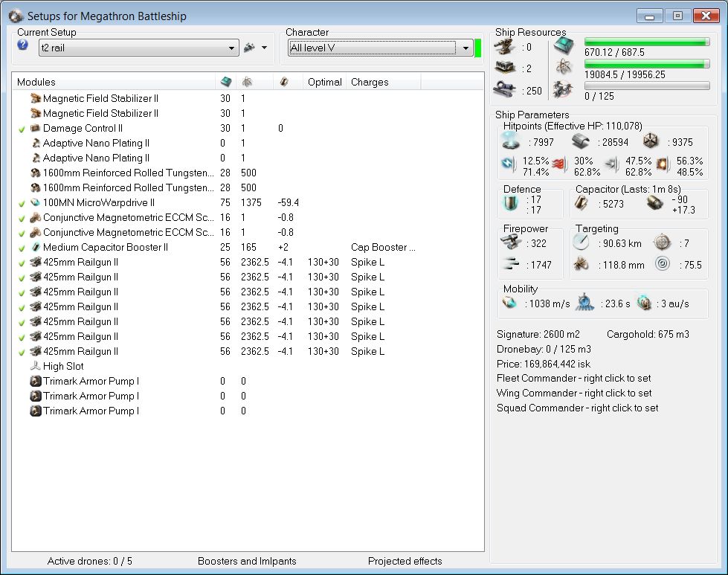Toggle the 100MN MicroWarpdrive II active checkmark
The height and width of the screenshot is (575, 728).
pos(22,203)
